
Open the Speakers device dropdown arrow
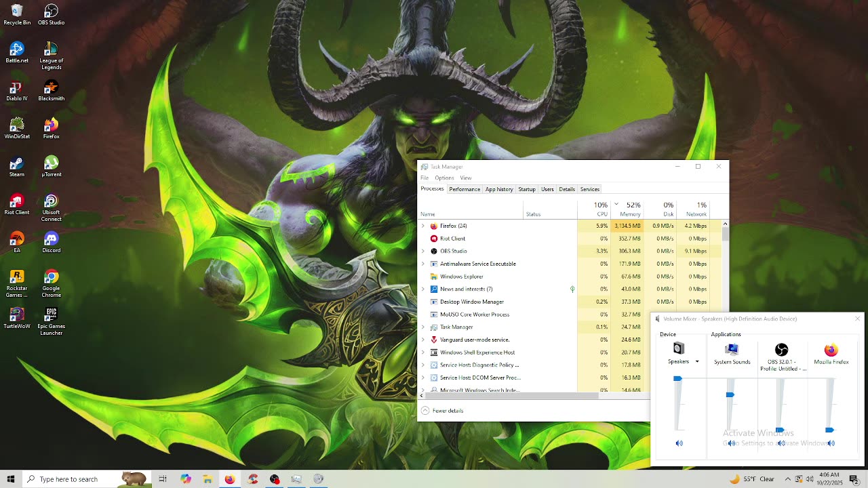[697, 362]
